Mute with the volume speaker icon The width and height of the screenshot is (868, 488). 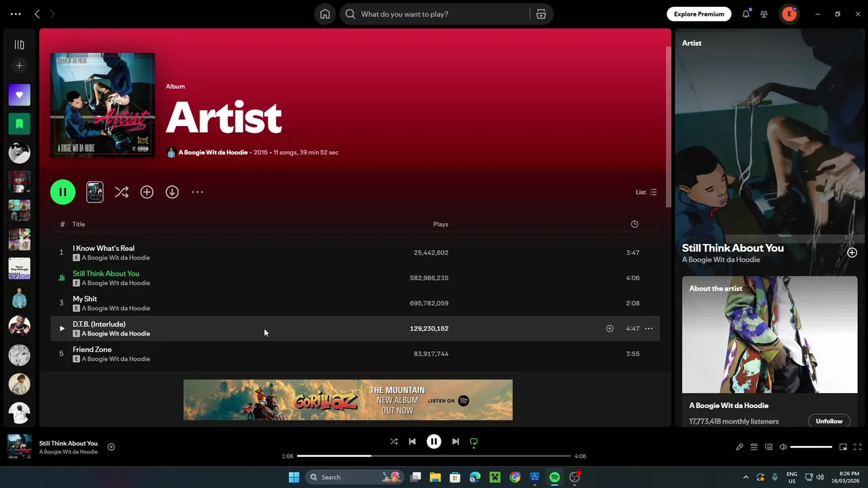click(x=783, y=447)
